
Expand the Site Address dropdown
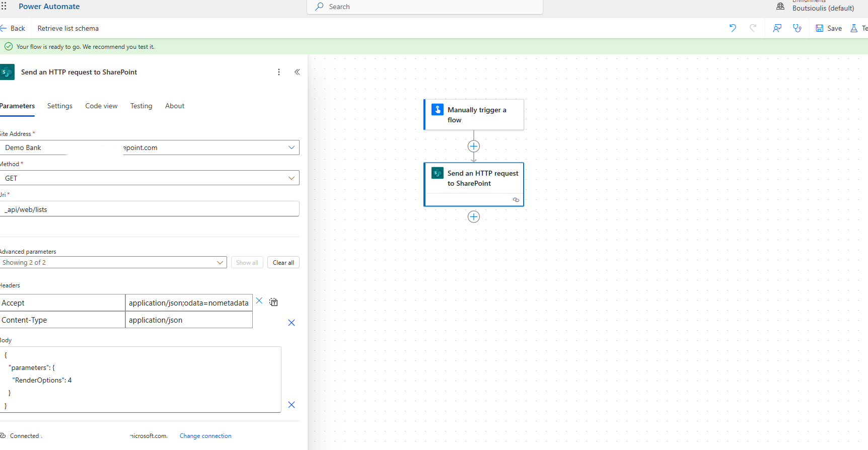pos(291,147)
